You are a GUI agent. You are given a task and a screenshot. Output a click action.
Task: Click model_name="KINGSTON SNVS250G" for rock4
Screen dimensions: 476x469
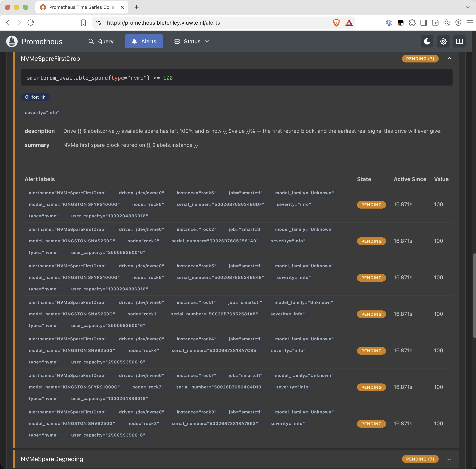coord(72,351)
